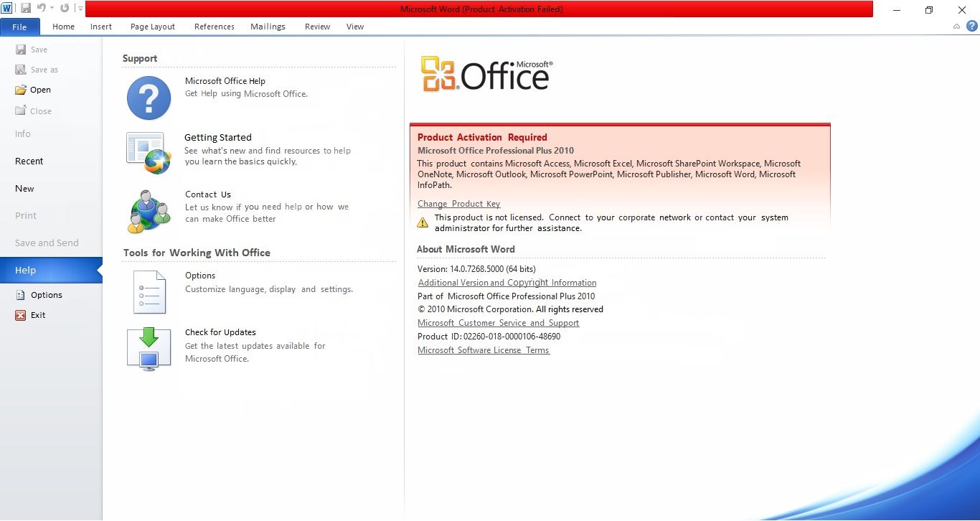Click the Undo arrow in the title bar
The image size is (980, 521).
pyautogui.click(x=41, y=9)
